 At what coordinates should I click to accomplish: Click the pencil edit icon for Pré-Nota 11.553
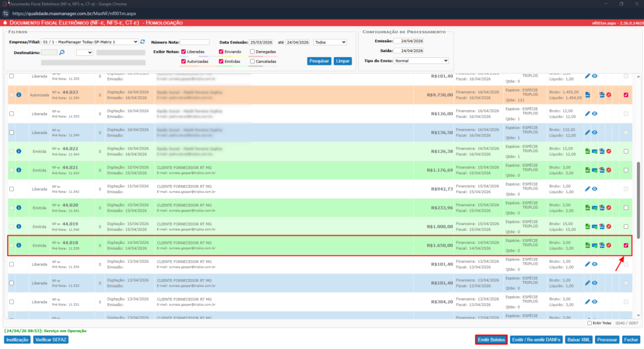tap(587, 114)
